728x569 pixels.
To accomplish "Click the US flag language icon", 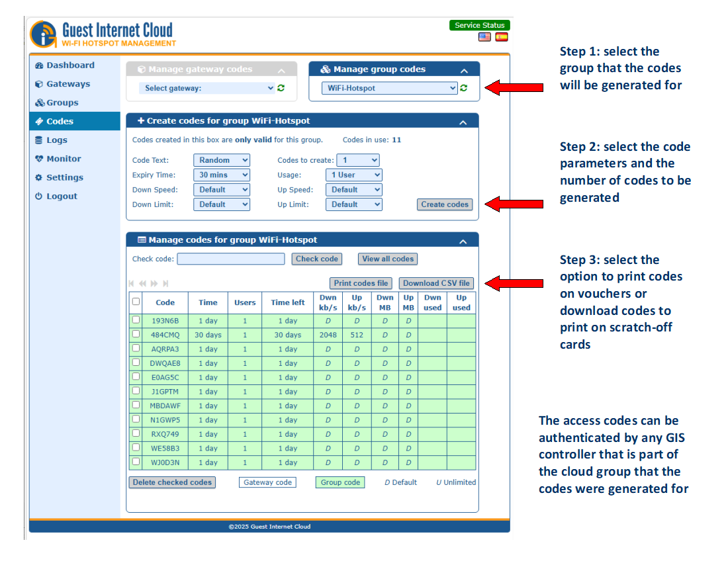I will [x=484, y=37].
